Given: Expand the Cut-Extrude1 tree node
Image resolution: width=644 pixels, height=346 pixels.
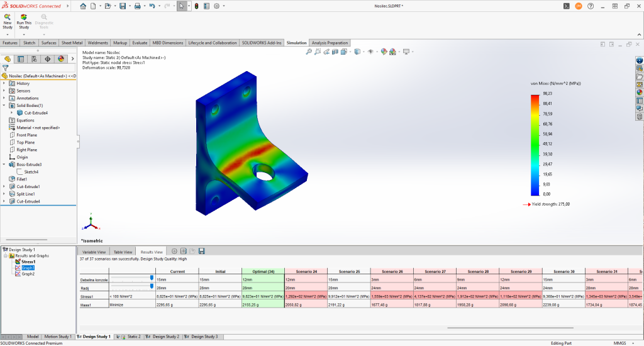Looking at the screenshot, I should click(4, 187).
